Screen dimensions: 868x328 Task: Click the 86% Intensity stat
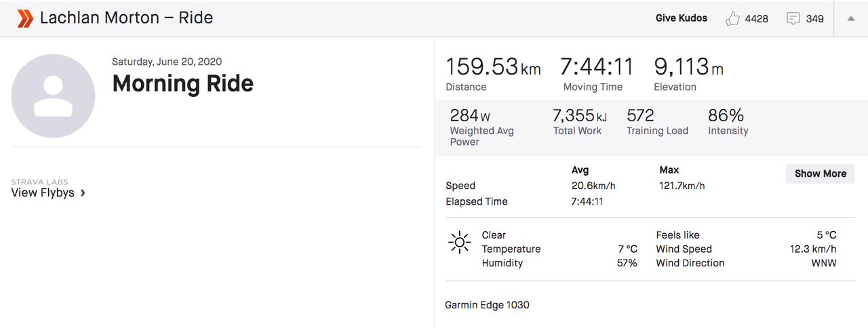(x=726, y=116)
